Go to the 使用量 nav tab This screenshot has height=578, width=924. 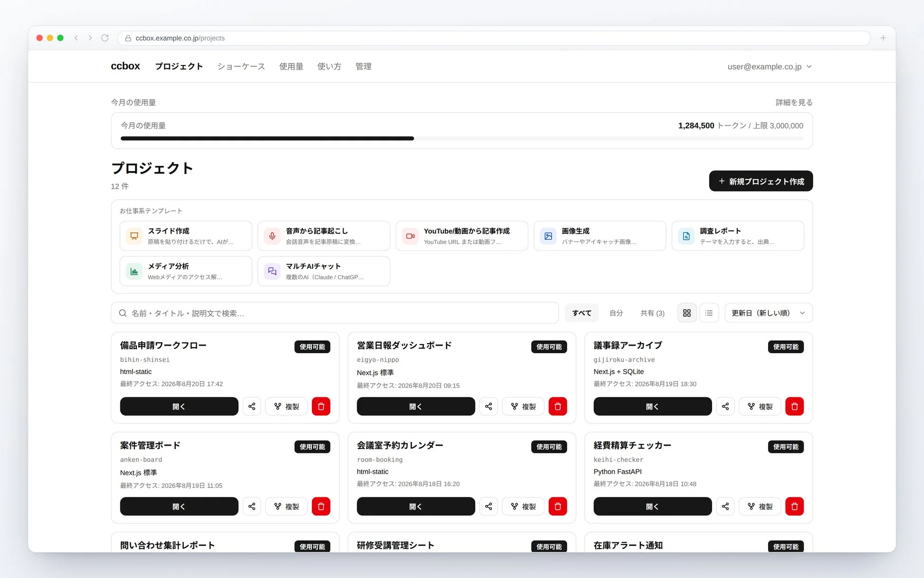291,66
